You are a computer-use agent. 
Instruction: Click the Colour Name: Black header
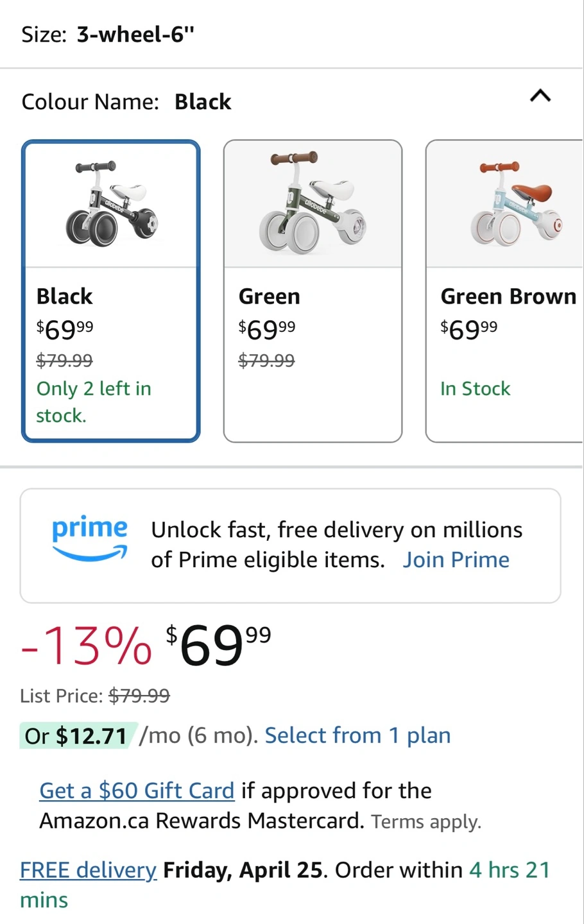[126, 102]
